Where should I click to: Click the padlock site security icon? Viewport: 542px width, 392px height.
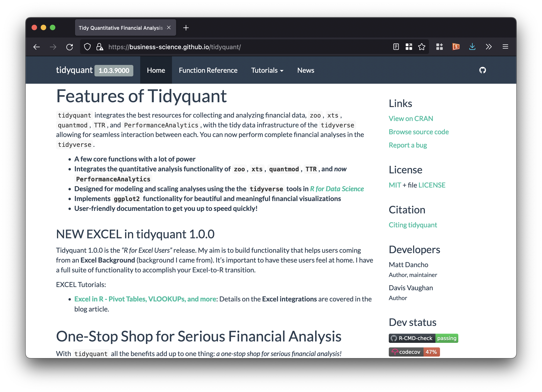[x=100, y=47]
